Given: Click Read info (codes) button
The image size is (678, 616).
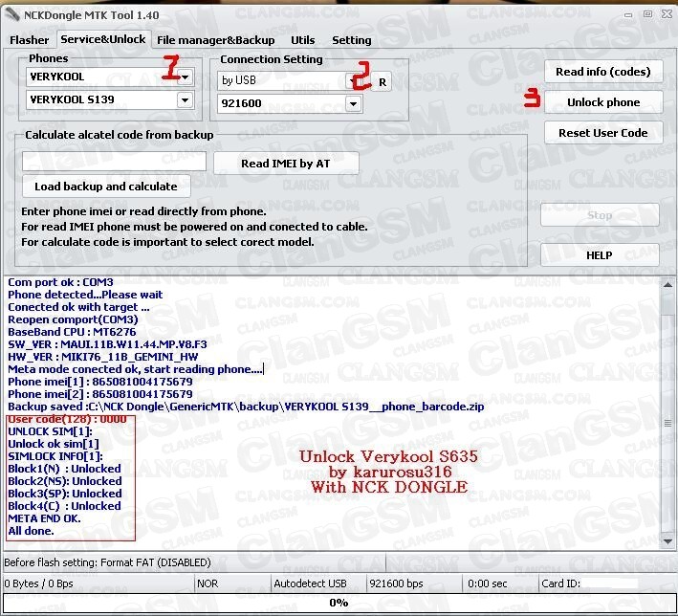Looking at the screenshot, I should tap(602, 72).
